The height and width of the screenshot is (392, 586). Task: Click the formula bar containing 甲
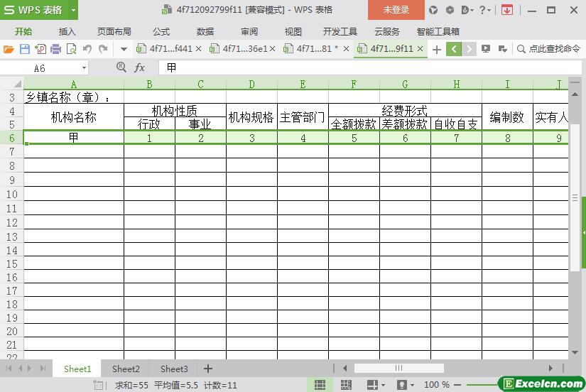click(x=370, y=67)
